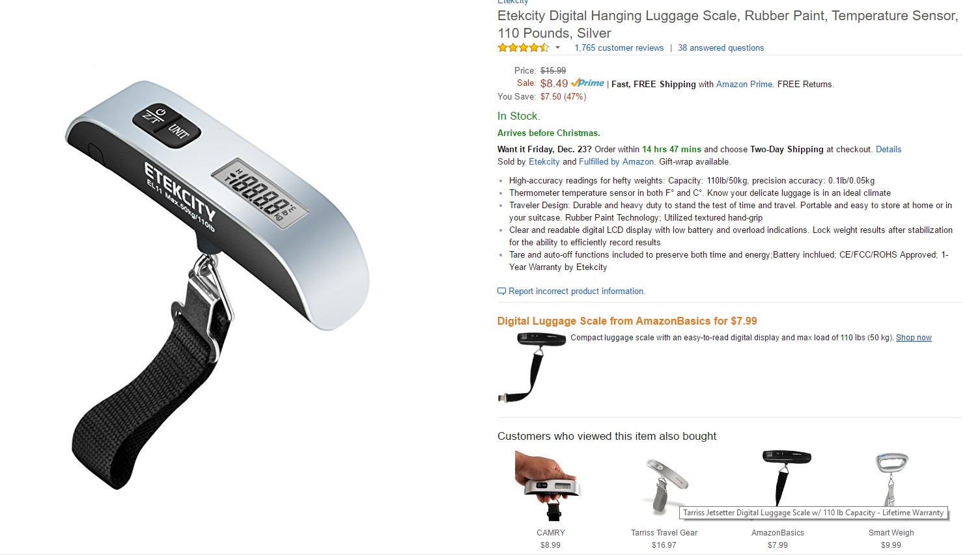Click the main Etekcity scale product image
The width and height of the screenshot is (980, 555).
(217, 284)
